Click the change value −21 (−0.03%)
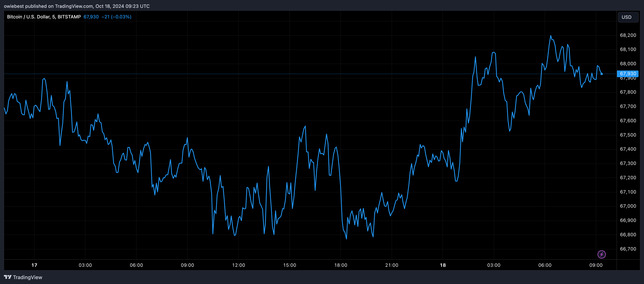Viewport: 644px width, 284px height. pos(116,17)
